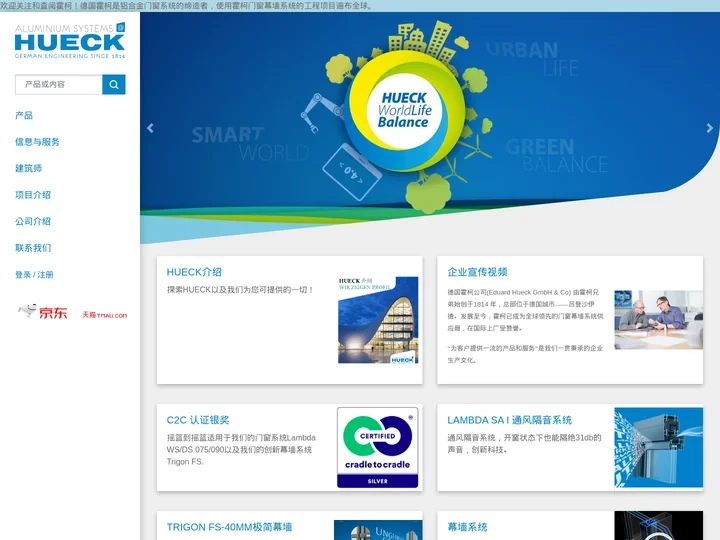Click the welcome announcement text in top bar
Image resolution: width=720 pixels, height=540 pixels.
click(x=186, y=6)
